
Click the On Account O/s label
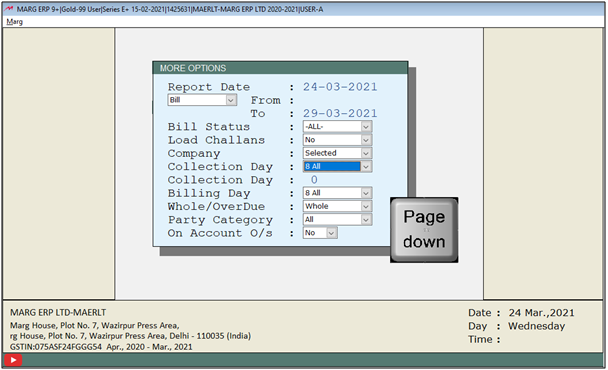click(220, 233)
